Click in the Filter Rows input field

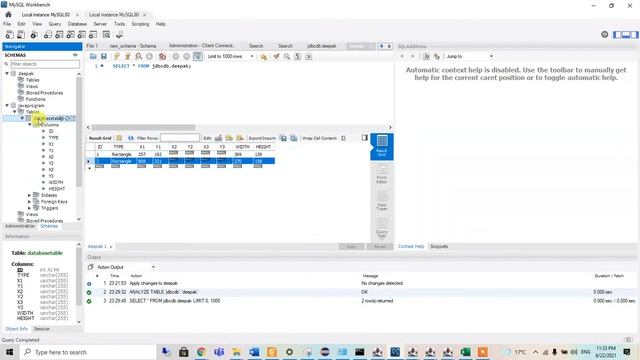click(180, 138)
